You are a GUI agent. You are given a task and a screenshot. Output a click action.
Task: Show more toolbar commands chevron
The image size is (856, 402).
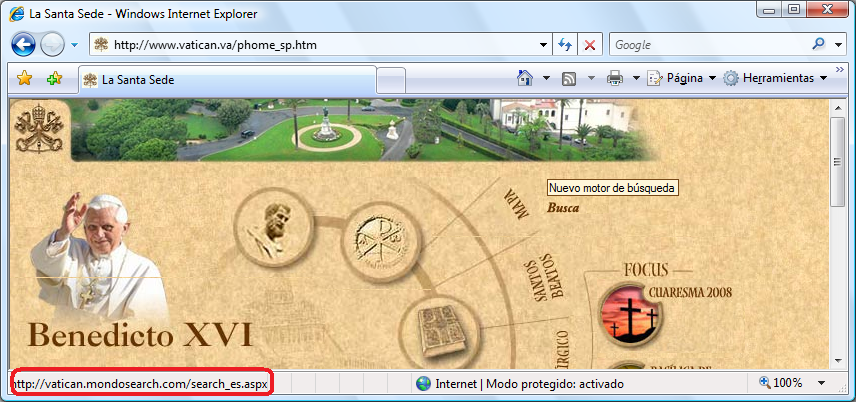click(x=840, y=69)
